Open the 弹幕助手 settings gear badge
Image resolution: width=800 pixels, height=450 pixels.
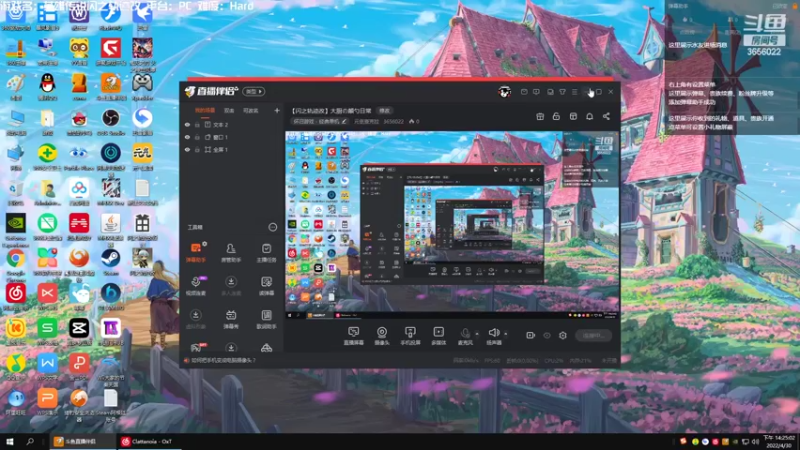pyautogui.click(x=205, y=244)
